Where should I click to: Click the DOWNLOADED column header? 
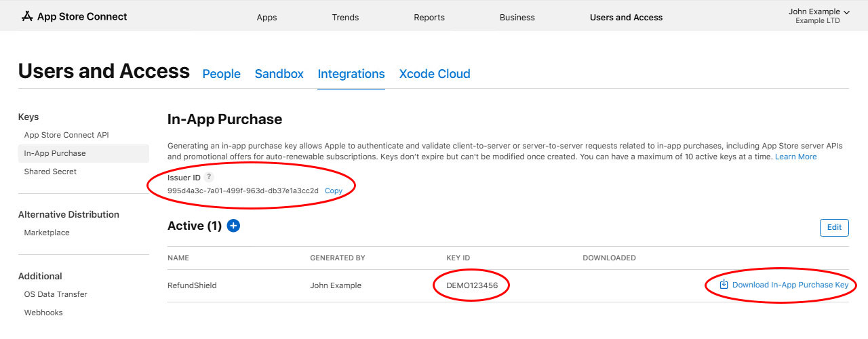click(x=609, y=258)
